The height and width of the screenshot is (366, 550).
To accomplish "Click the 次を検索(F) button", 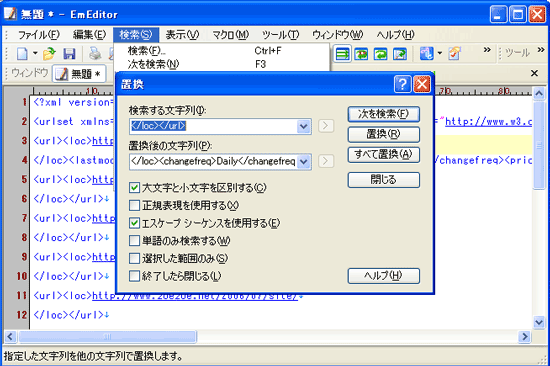I will pyautogui.click(x=383, y=114).
